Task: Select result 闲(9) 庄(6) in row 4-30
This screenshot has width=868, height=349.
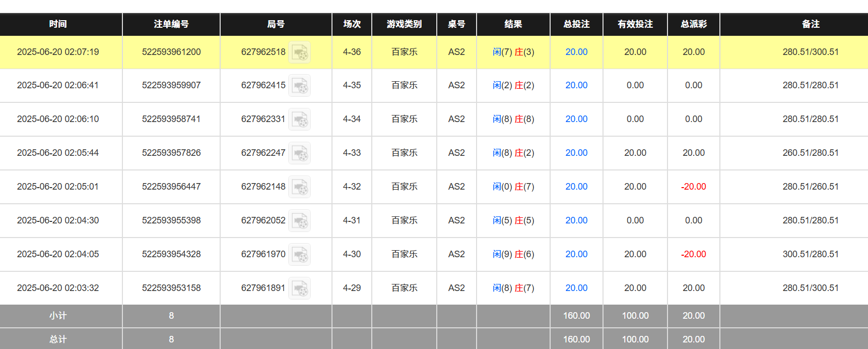Action: click(513, 254)
